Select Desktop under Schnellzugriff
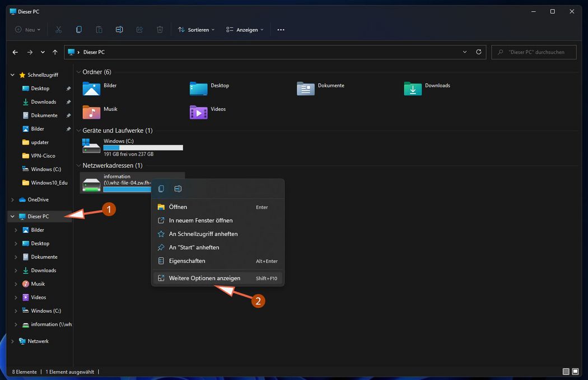The image size is (588, 380). [x=40, y=88]
